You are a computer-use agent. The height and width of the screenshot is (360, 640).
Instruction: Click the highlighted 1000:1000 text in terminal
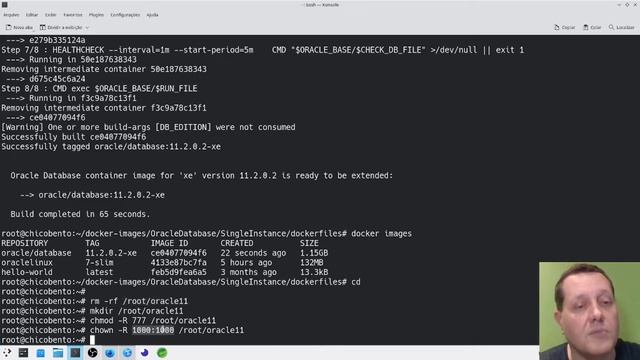click(153, 330)
